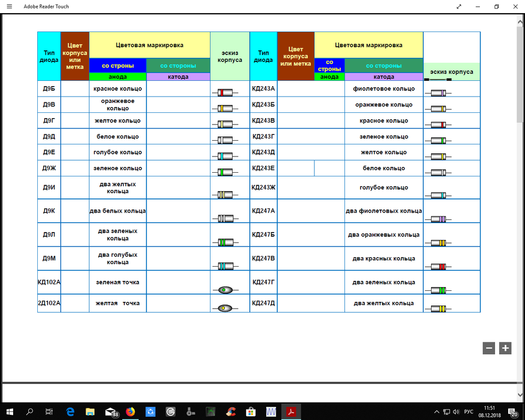Launch Firefox from the taskbar
The image size is (525, 420).
(130, 412)
